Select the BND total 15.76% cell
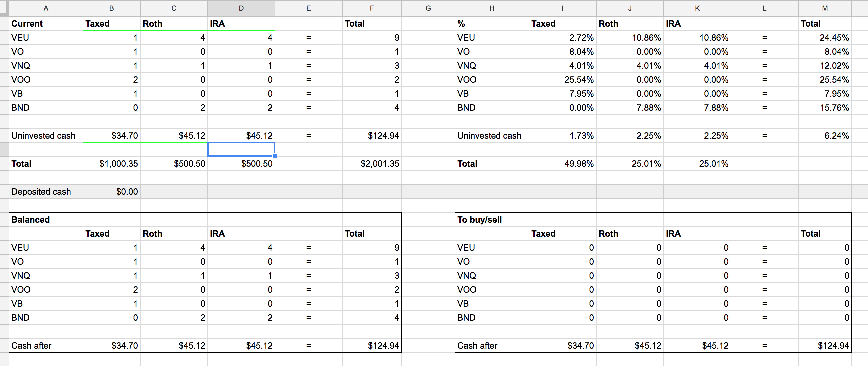 [825, 108]
